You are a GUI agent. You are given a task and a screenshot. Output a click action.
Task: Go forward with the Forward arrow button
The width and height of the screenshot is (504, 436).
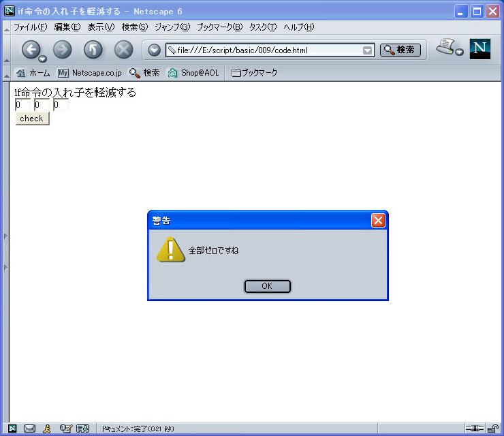[x=63, y=50]
